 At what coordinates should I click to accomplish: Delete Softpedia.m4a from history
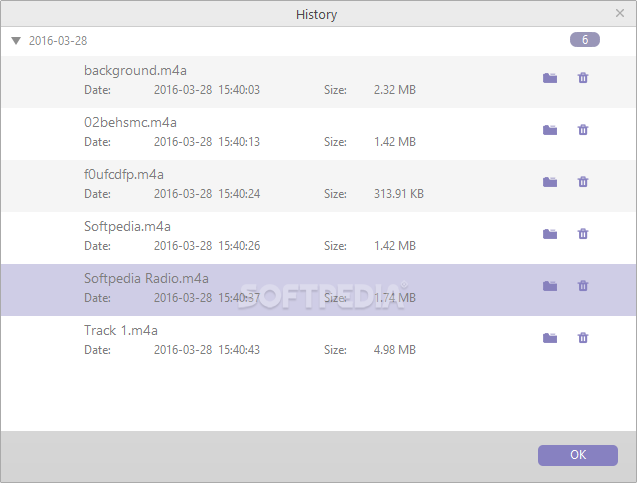coord(583,234)
